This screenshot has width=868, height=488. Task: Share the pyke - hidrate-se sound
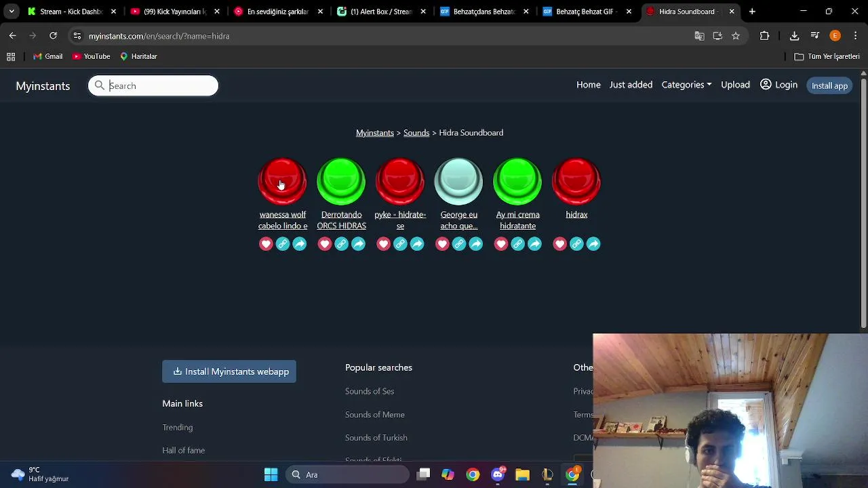[417, 244]
